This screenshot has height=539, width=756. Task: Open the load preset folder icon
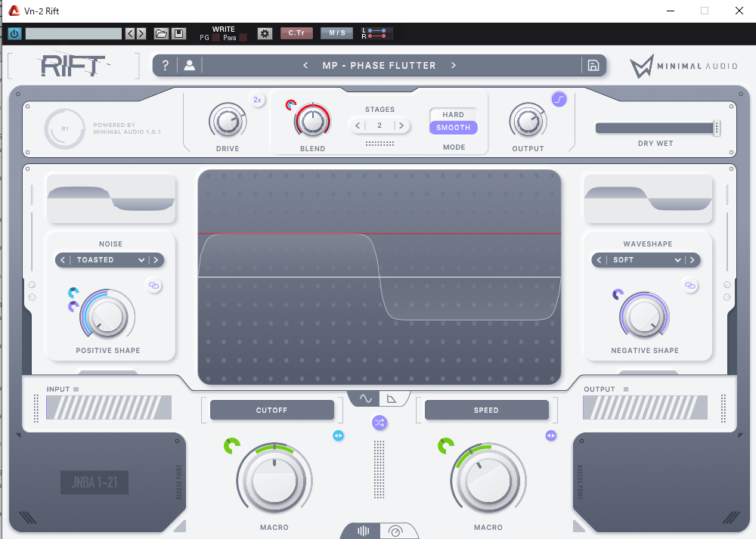(161, 33)
